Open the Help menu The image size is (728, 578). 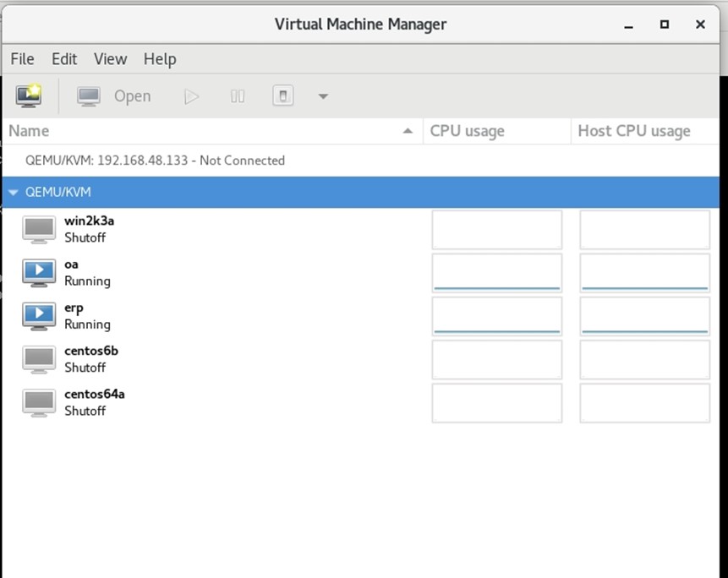[x=160, y=59]
